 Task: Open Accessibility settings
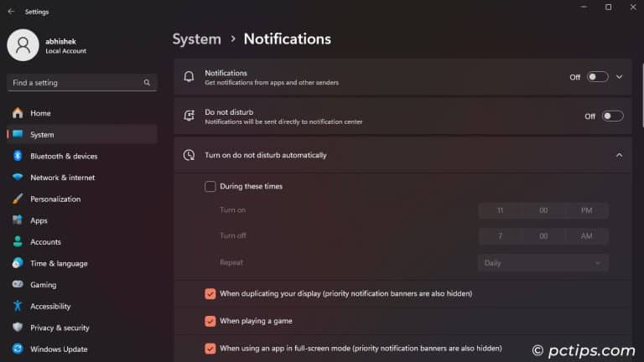pyautogui.click(x=82, y=306)
